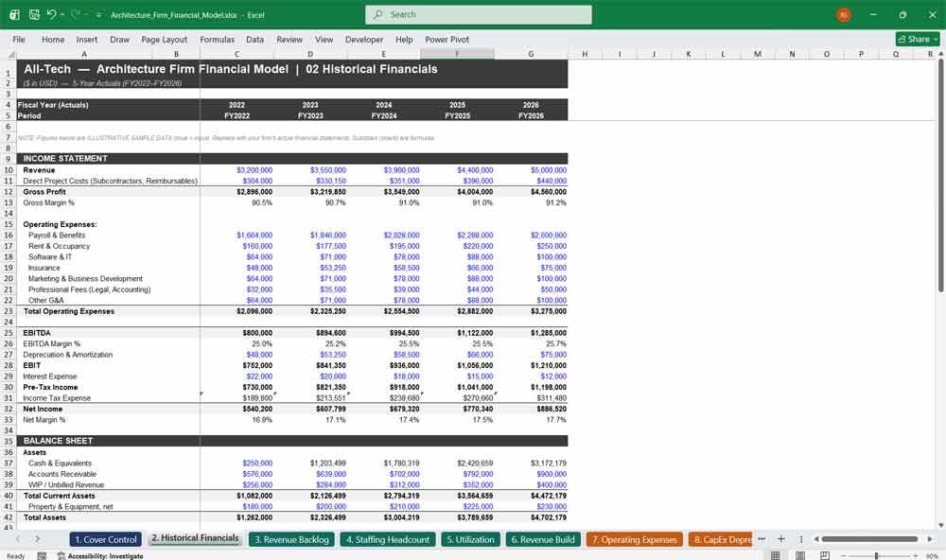946x560 pixels.
Task: Click the Select All corner triangle
Action: 9,54
